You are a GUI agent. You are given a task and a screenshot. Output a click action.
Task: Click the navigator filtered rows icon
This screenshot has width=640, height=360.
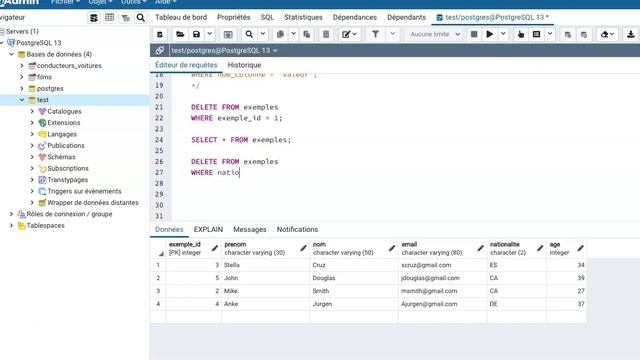pyautogui.click(x=125, y=18)
